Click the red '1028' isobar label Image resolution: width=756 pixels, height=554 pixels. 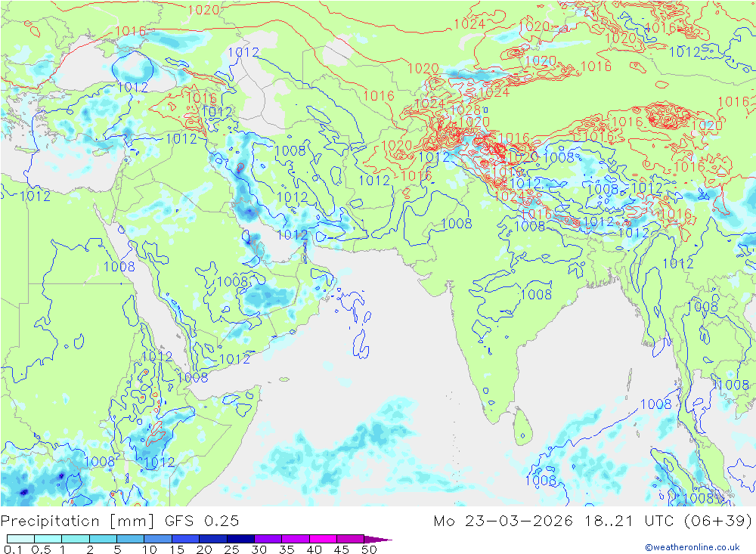tap(465, 110)
